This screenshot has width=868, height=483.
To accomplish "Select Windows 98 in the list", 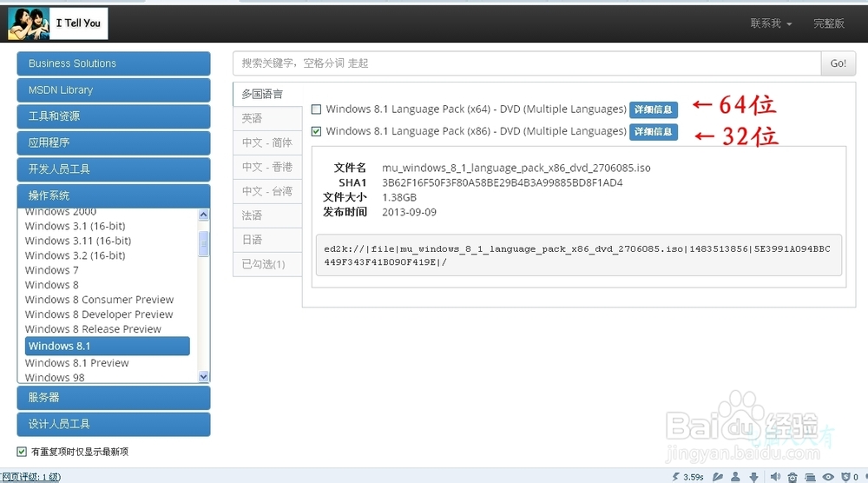I will tap(55, 377).
